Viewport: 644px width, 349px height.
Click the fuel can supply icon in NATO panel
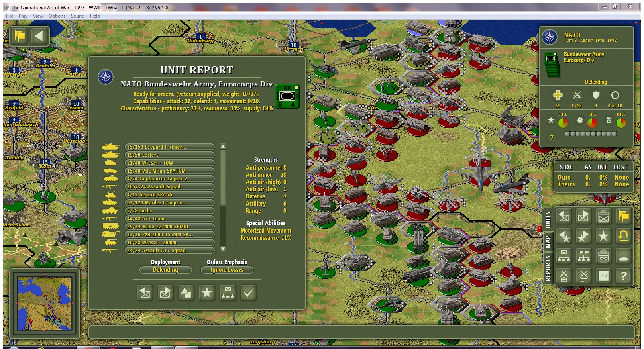coord(609,120)
